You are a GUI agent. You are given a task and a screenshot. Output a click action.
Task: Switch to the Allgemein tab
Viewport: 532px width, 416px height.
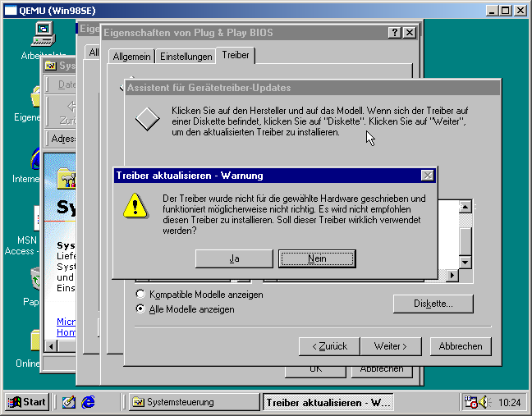(x=131, y=56)
